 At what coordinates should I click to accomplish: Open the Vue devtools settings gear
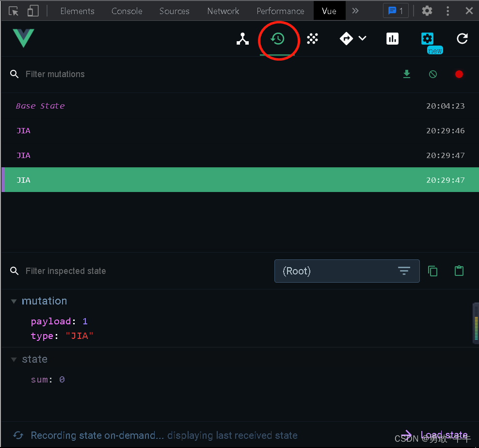pyautogui.click(x=427, y=39)
